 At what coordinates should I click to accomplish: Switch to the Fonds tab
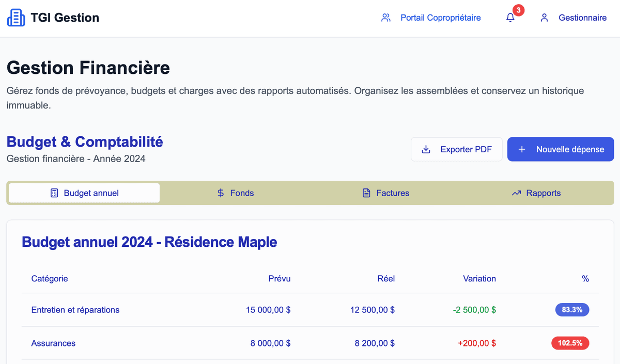click(236, 193)
